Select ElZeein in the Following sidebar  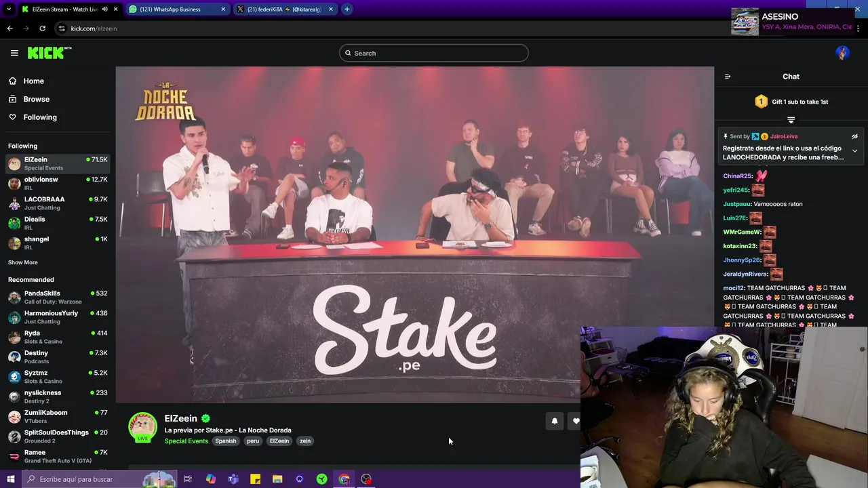58,163
